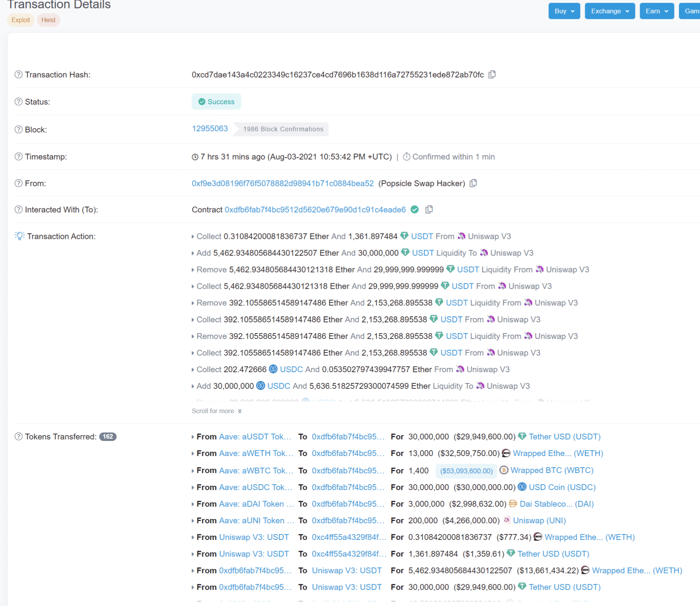Click help icon beside Tokens Transferred
This screenshot has width=700, height=606.
(19, 437)
